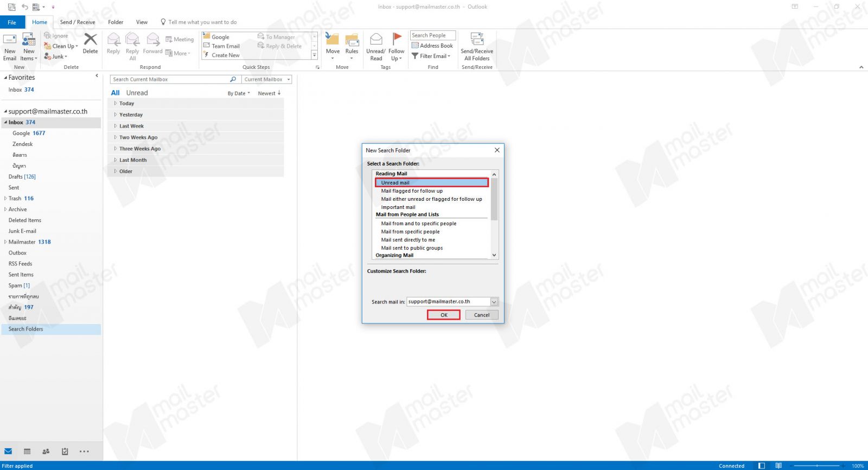Click the Undo icon in title bar
Image resolution: width=868 pixels, height=470 pixels.
click(24, 7)
